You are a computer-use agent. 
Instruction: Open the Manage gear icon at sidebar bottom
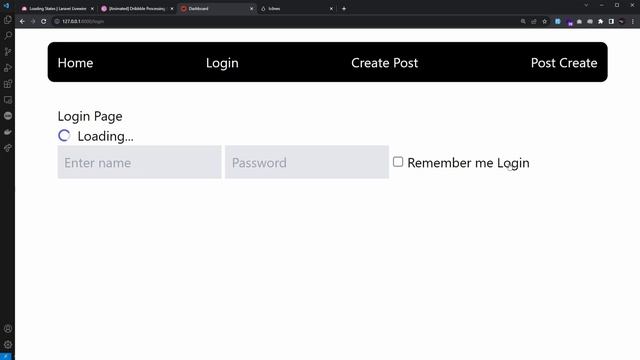(8, 344)
